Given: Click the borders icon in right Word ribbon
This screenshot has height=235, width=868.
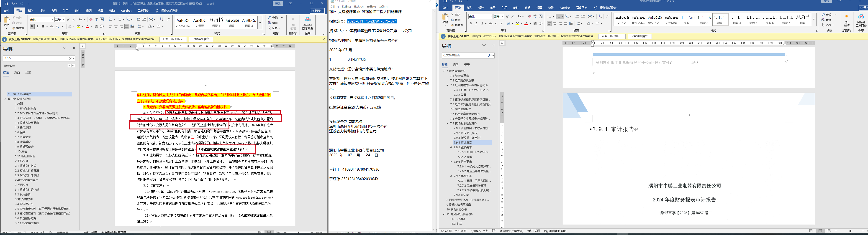Looking at the screenshot, I should click(x=597, y=24).
